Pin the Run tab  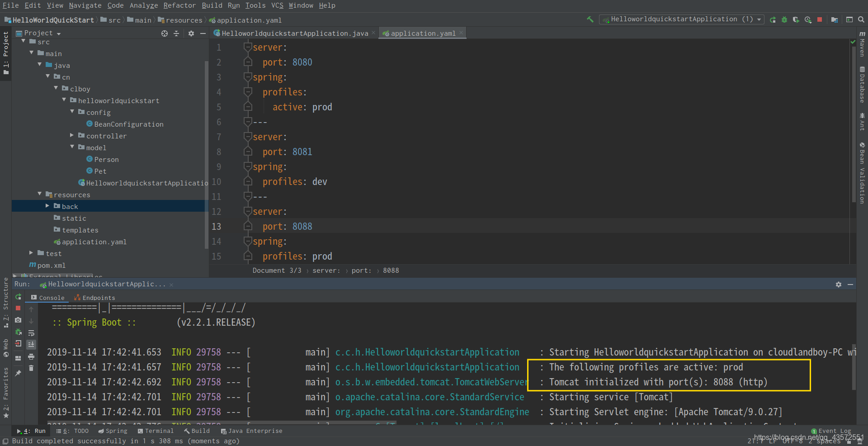click(18, 373)
